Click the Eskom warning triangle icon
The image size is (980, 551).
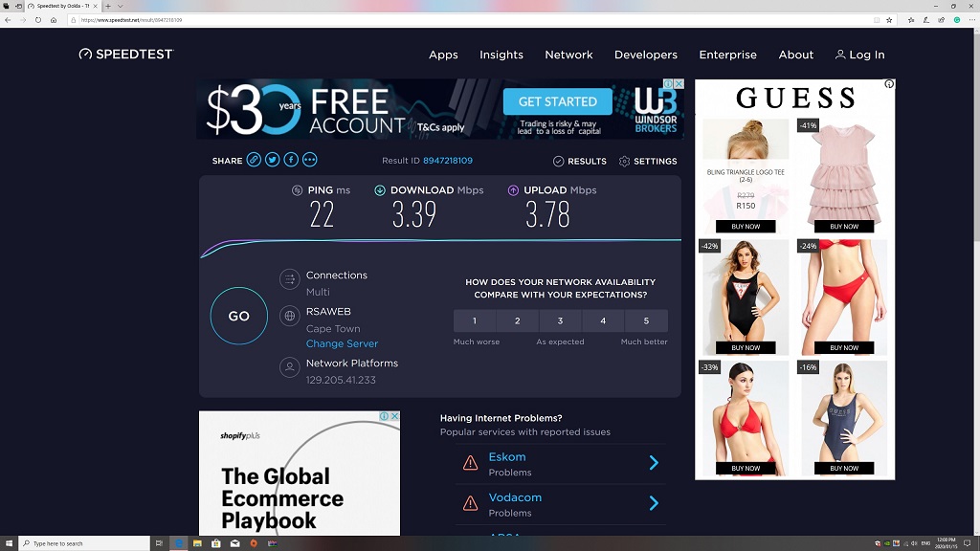[470, 463]
